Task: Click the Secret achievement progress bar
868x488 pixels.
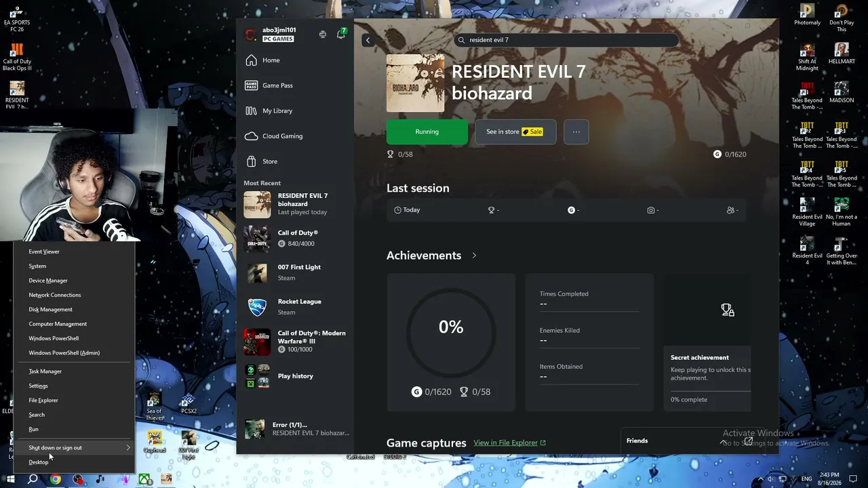Action: pos(711,391)
